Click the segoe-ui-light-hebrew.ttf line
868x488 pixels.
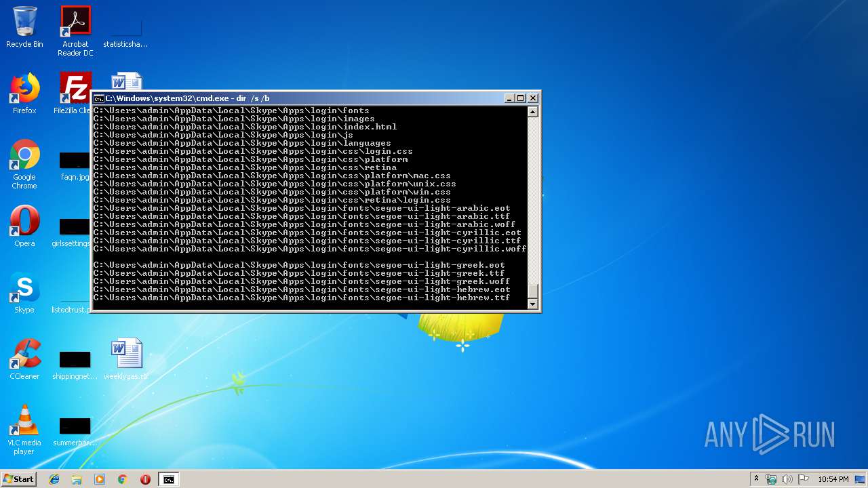(302, 298)
